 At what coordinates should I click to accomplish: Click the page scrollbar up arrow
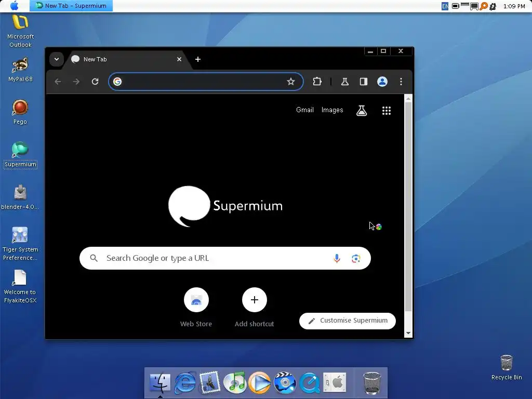(408, 99)
